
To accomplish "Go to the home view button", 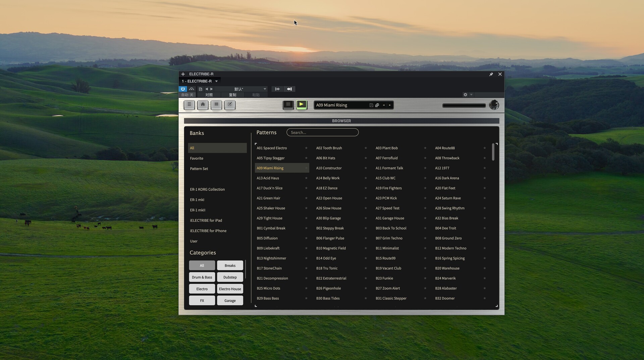I will point(203,105).
